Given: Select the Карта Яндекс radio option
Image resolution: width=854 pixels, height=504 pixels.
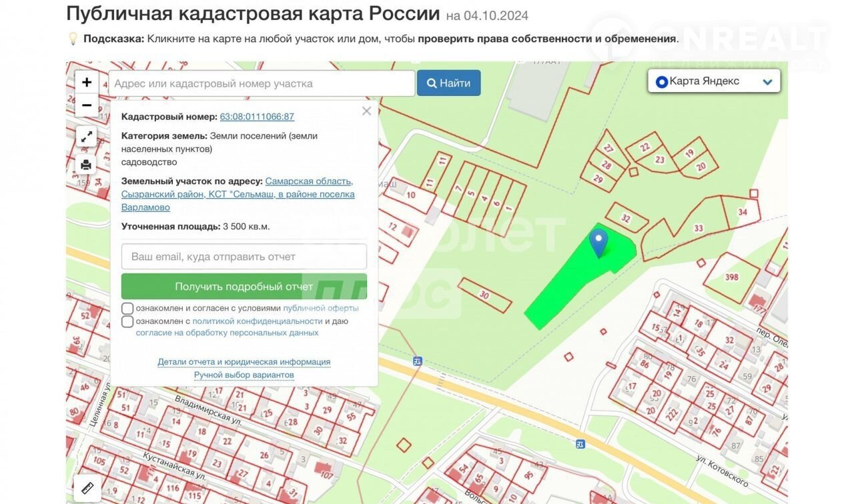Looking at the screenshot, I should point(662,82).
